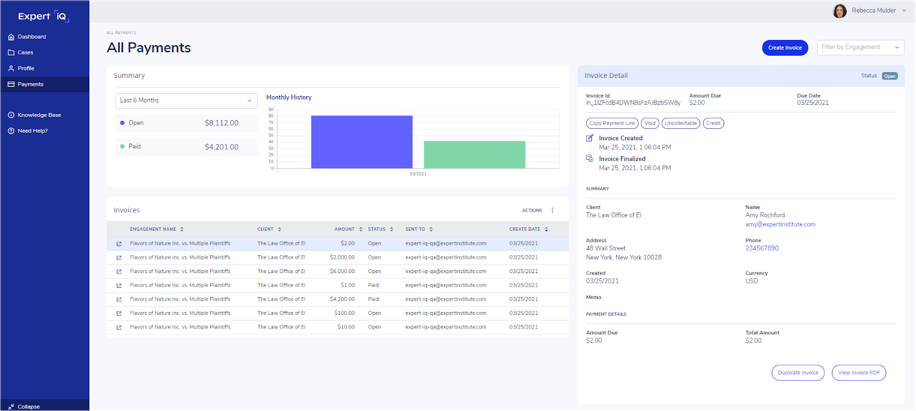
Task: Click the Need Help question icon
Action: point(11,131)
